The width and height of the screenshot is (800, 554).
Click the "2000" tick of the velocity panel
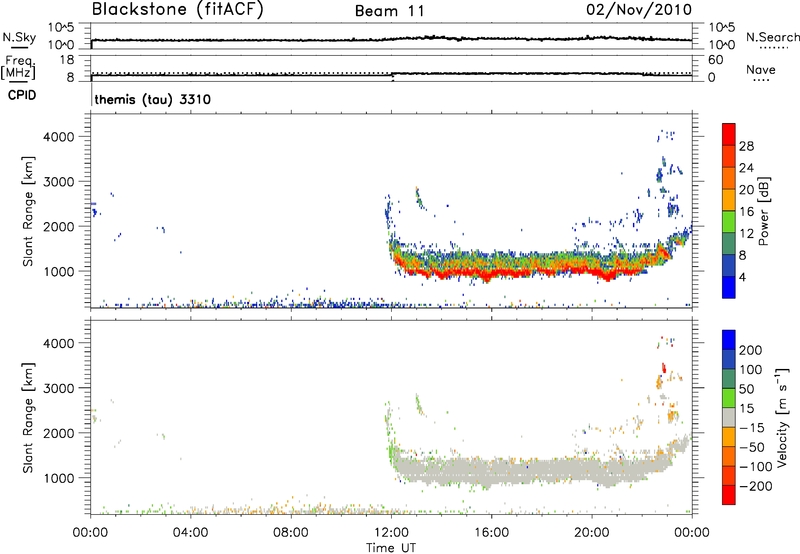tap(59, 433)
